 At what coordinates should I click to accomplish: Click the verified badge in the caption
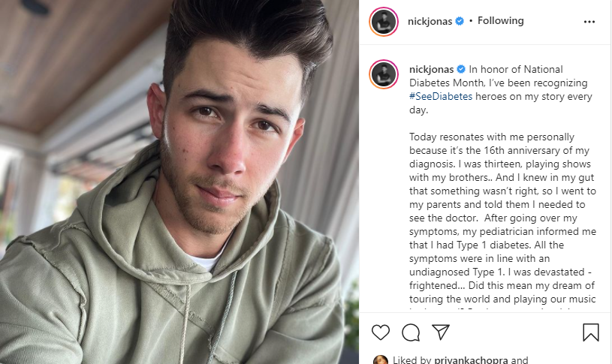[x=461, y=70]
